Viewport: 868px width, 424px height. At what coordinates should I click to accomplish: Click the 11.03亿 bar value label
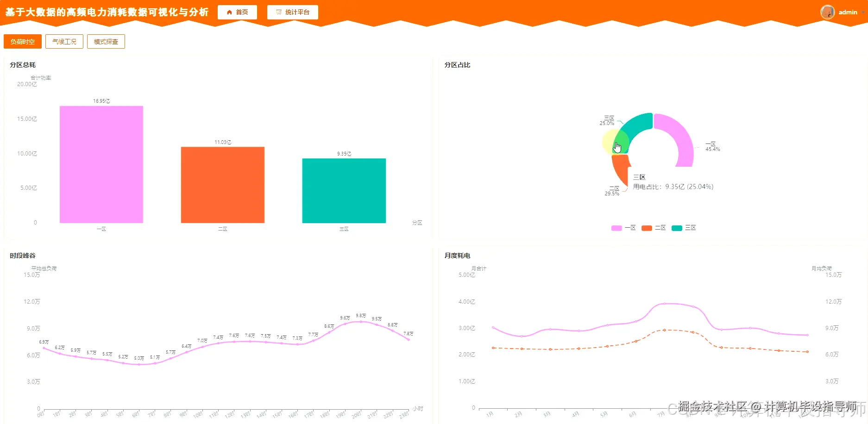223,142
